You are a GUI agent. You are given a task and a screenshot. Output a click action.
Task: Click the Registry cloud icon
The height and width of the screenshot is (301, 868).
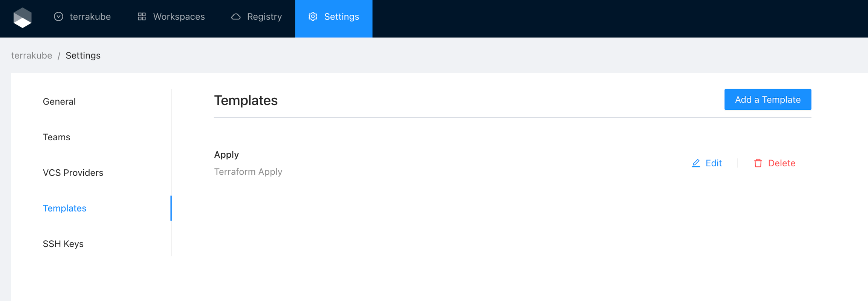(236, 17)
